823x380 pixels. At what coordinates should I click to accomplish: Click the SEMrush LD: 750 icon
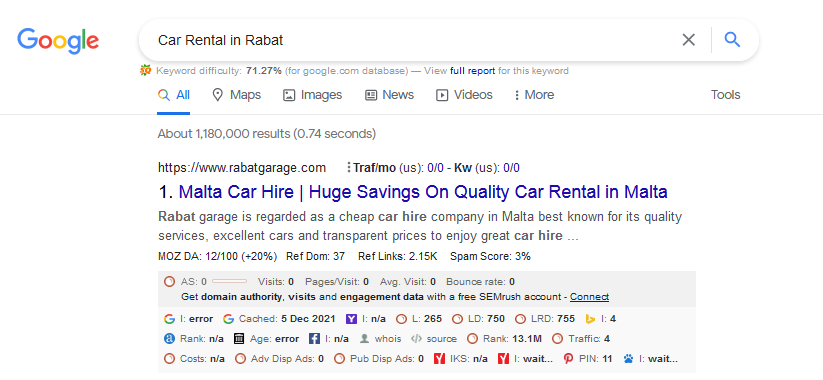click(x=457, y=319)
